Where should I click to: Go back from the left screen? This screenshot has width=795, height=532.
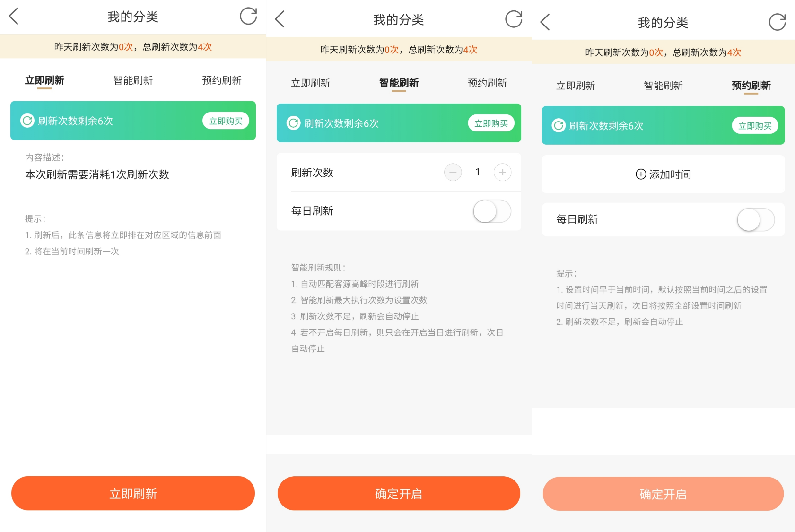click(x=14, y=17)
